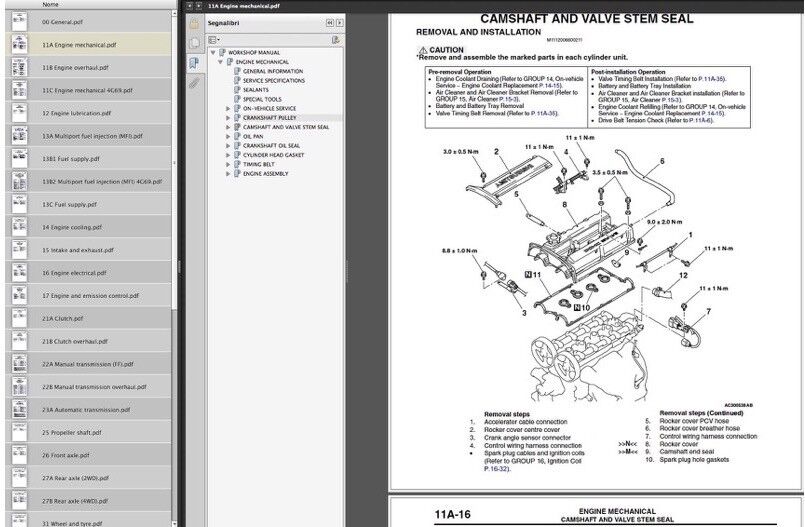
Task: Click the file icon of 16 Engine electrical.pdf
Action: (20, 272)
